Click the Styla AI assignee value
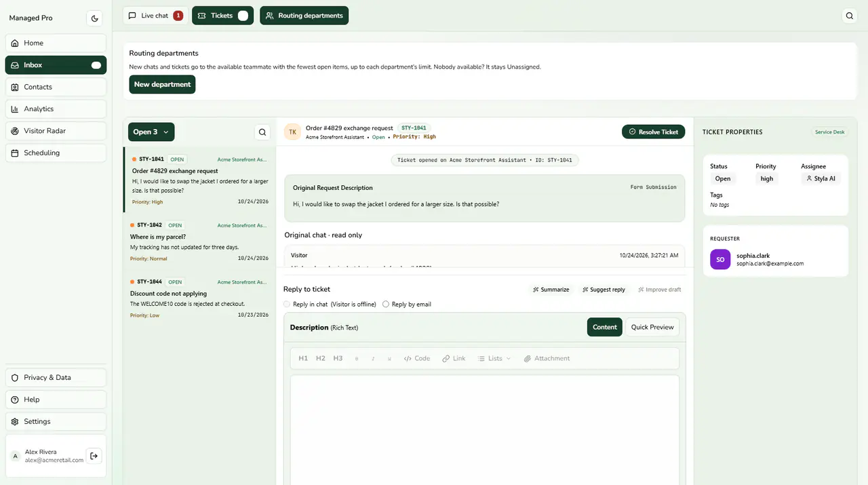The image size is (868, 485). click(x=821, y=178)
